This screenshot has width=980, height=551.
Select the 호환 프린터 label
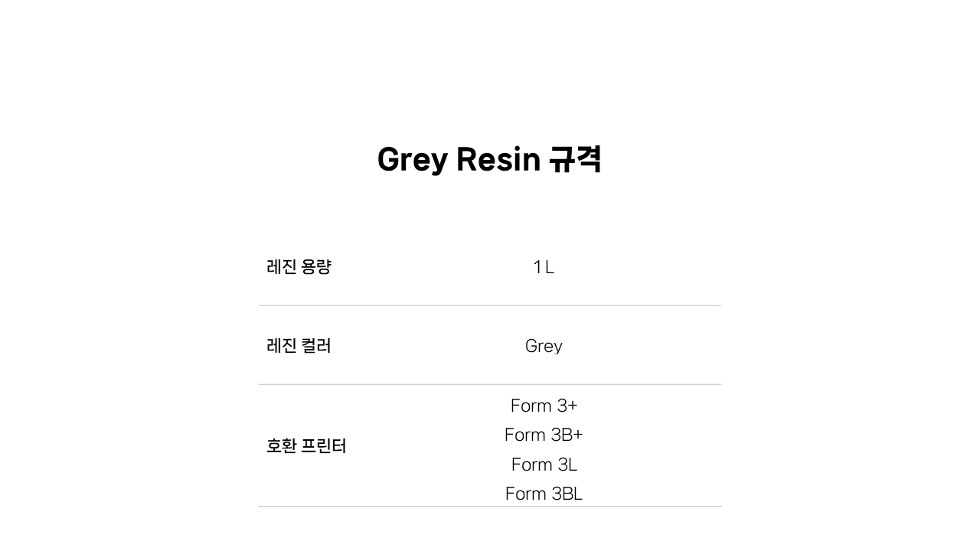click(306, 446)
